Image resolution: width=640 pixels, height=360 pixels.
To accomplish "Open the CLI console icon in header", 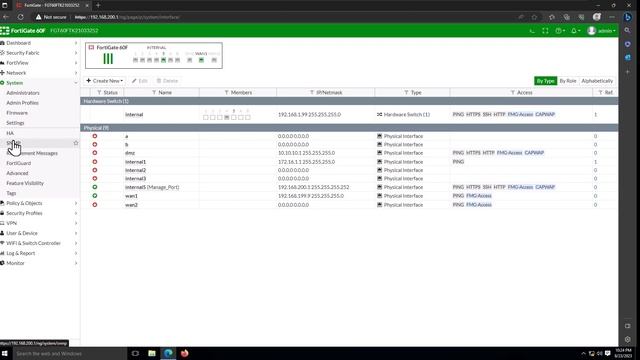I will [x=531, y=31].
